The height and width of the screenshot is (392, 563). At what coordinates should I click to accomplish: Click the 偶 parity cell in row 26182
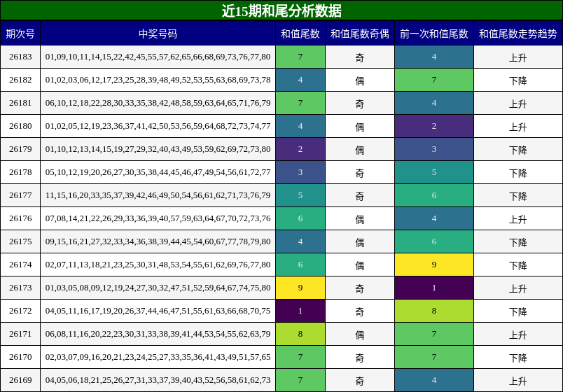(360, 80)
